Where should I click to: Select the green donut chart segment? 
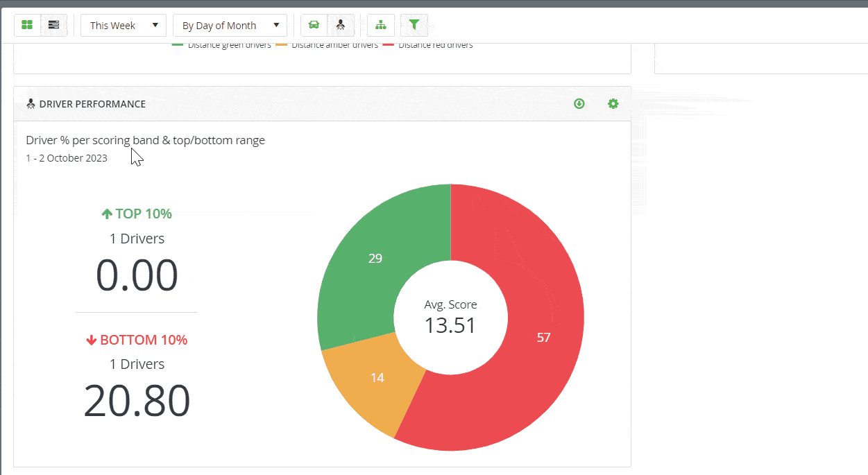tap(375, 259)
